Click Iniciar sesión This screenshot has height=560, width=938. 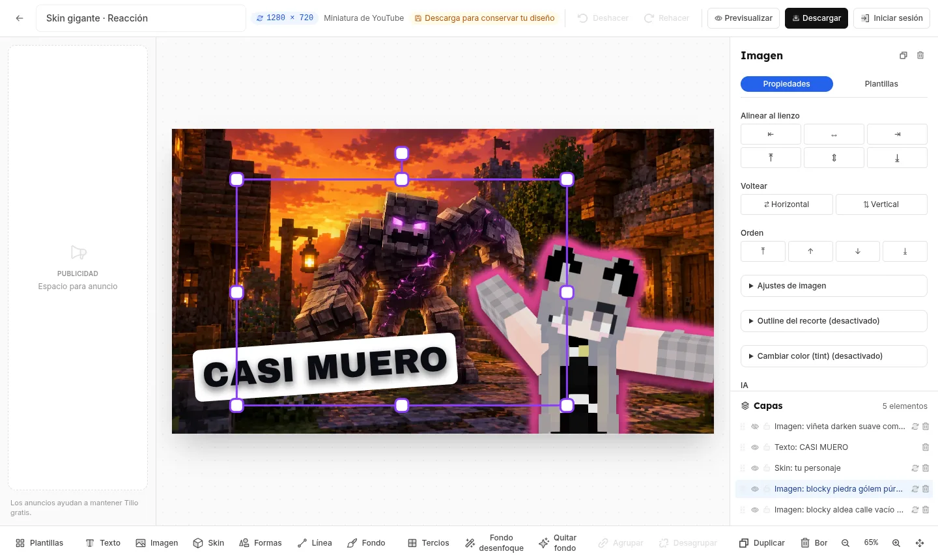point(892,18)
